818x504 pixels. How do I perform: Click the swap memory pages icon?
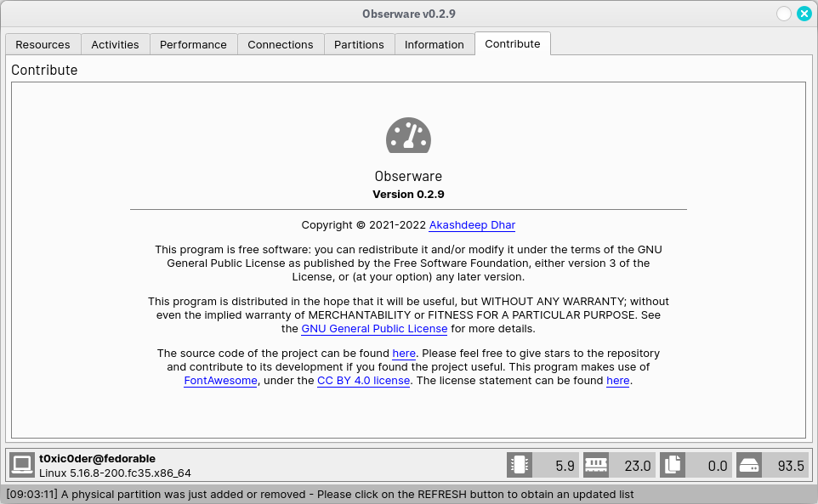point(673,464)
